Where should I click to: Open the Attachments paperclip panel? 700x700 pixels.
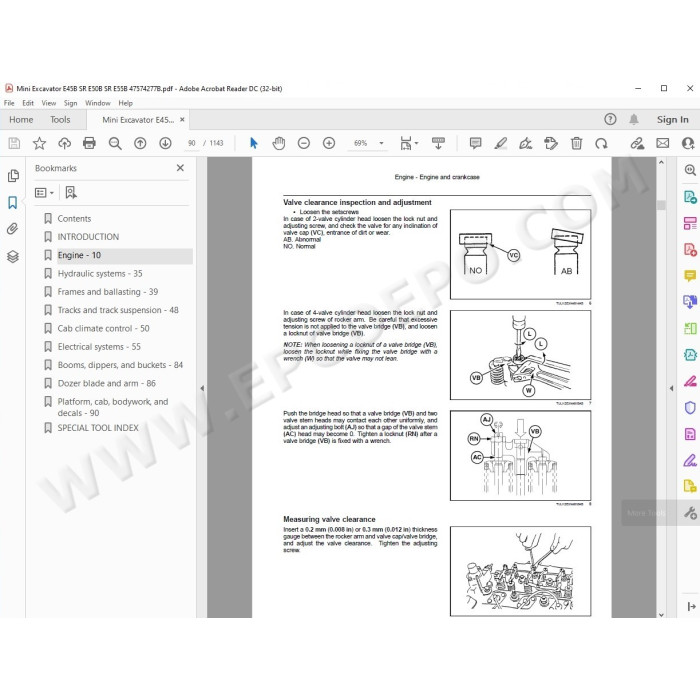pos(13,229)
